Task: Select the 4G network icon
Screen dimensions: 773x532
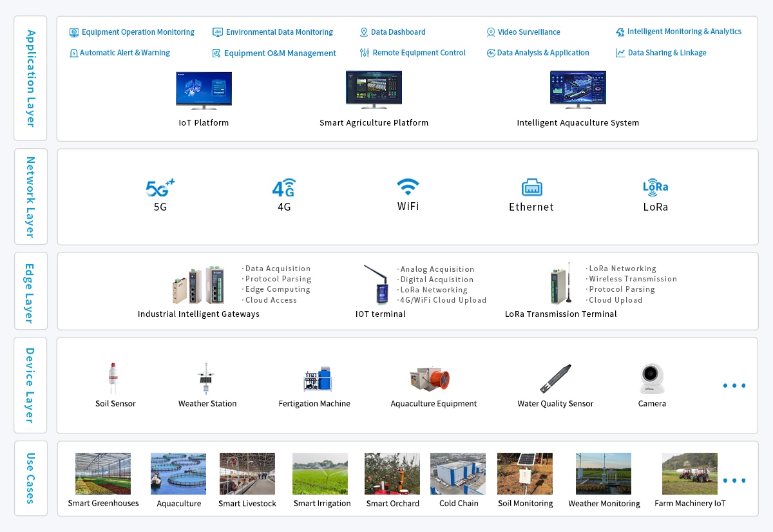Action: [x=284, y=188]
